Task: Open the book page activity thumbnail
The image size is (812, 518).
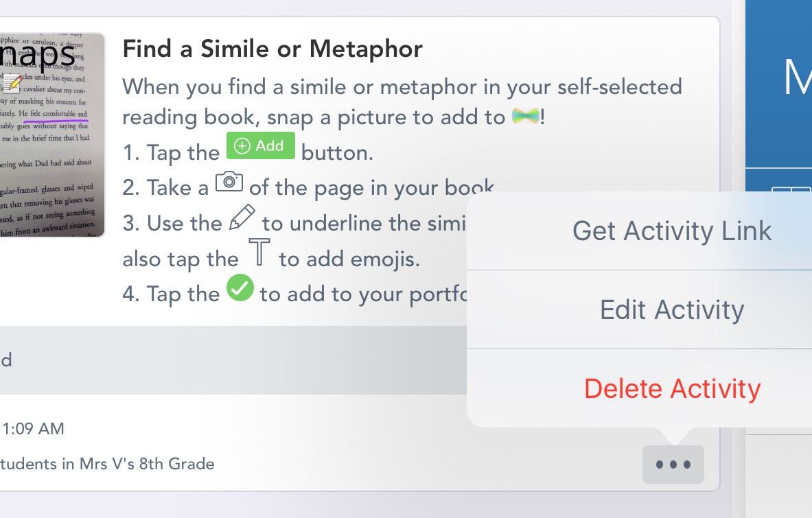Action: coord(51,135)
